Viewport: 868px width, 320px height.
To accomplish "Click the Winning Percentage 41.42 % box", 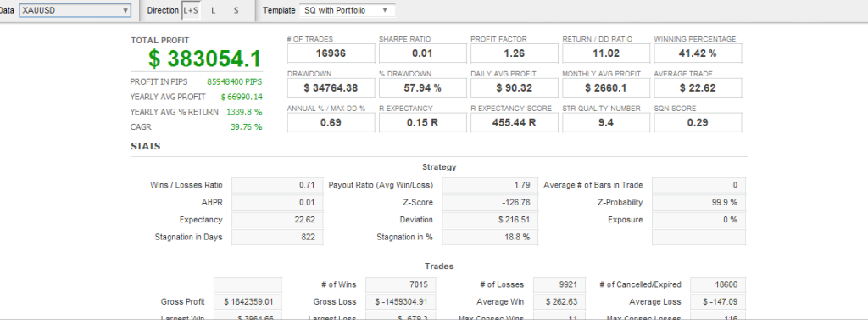I will (698, 53).
